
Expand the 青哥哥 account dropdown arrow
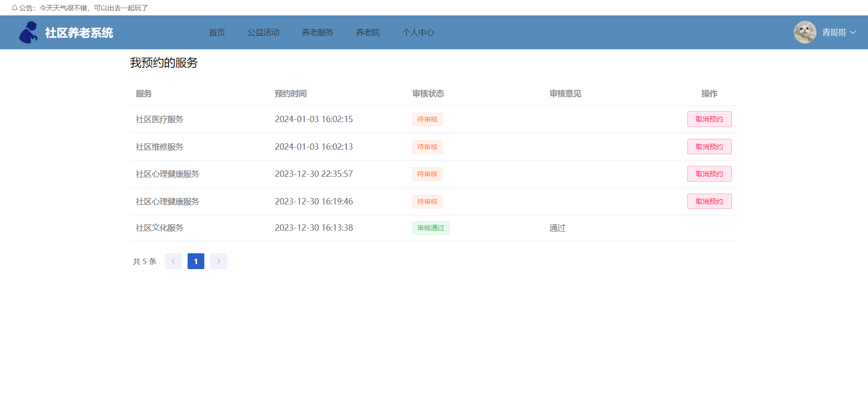point(853,33)
